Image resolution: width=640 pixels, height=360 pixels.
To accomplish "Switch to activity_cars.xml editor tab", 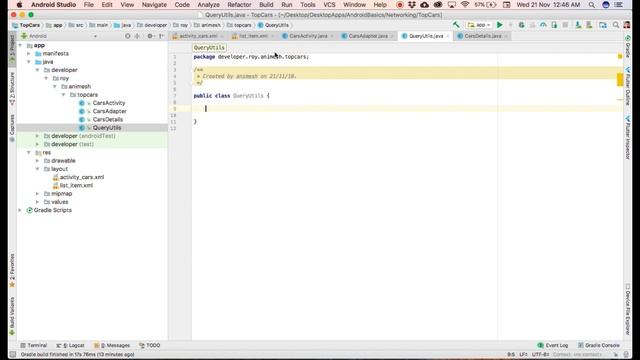I will tap(198, 36).
